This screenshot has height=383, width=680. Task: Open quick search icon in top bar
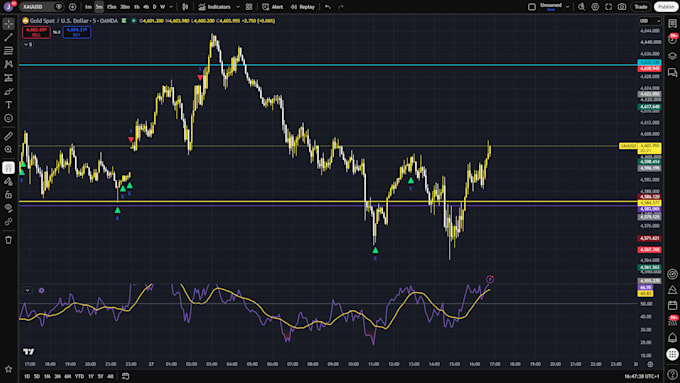point(582,7)
